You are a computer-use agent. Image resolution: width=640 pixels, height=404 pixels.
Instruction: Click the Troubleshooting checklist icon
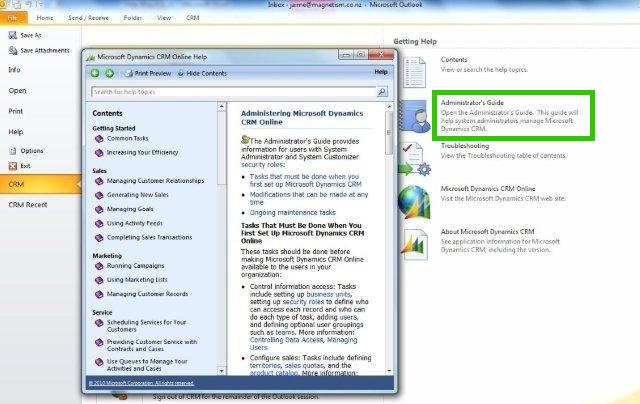click(413, 160)
